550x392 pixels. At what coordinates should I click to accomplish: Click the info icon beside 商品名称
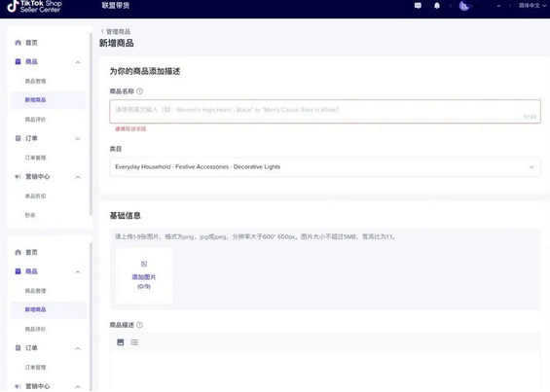(139, 91)
